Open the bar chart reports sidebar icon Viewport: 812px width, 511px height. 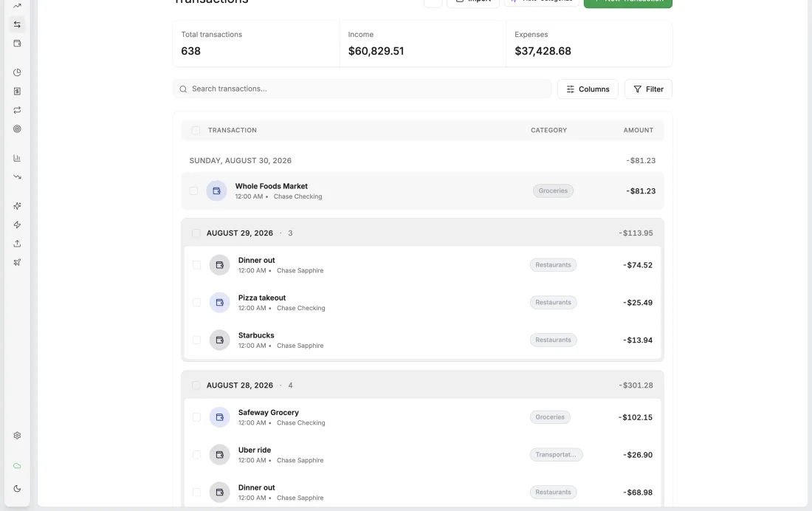pyautogui.click(x=17, y=158)
